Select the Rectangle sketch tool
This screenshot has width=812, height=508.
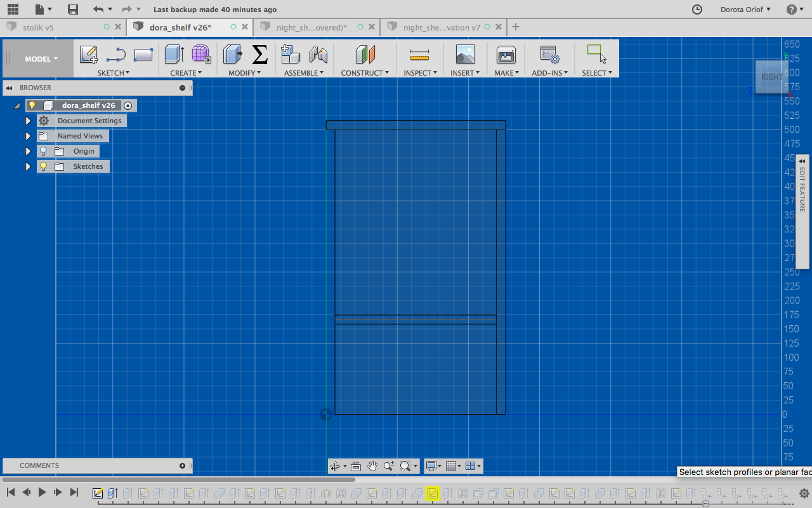pos(143,55)
